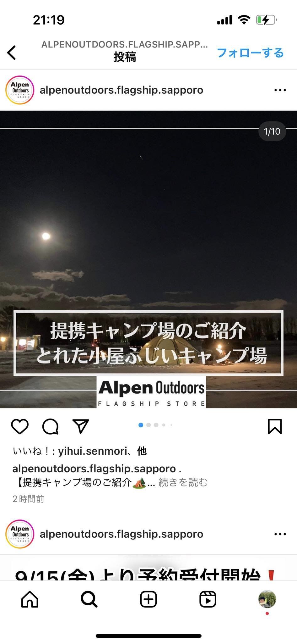Image resolution: width=297 pixels, height=644 pixels.
Task: Open the alpenoutdoors.flagship.sapporo username in the caption
Action: click(94, 469)
